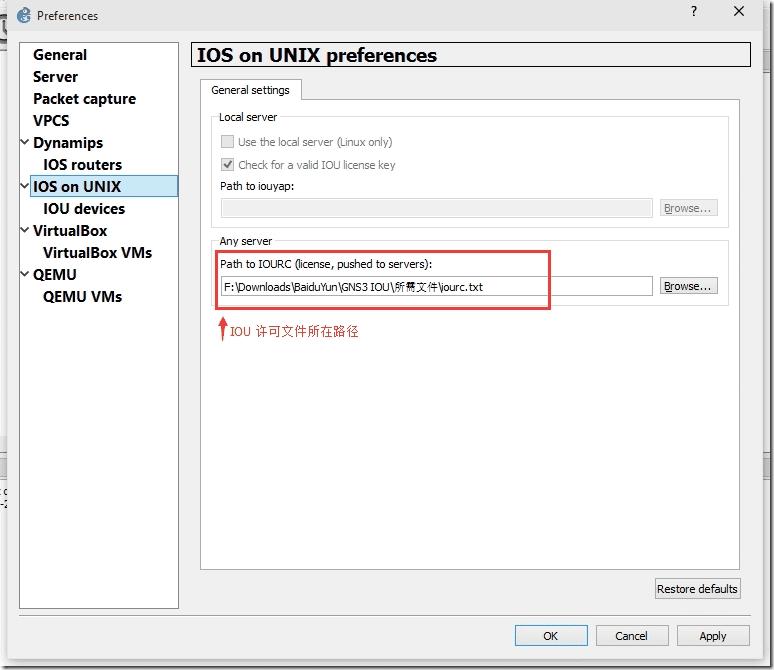Collapse the IOS on UNIX tree section

[x=25, y=186]
